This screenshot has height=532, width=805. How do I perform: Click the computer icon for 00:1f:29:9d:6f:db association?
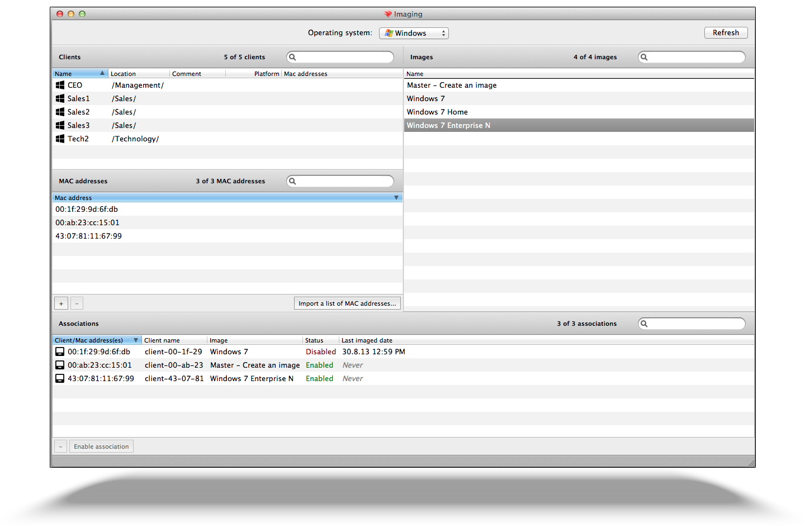[60, 351]
